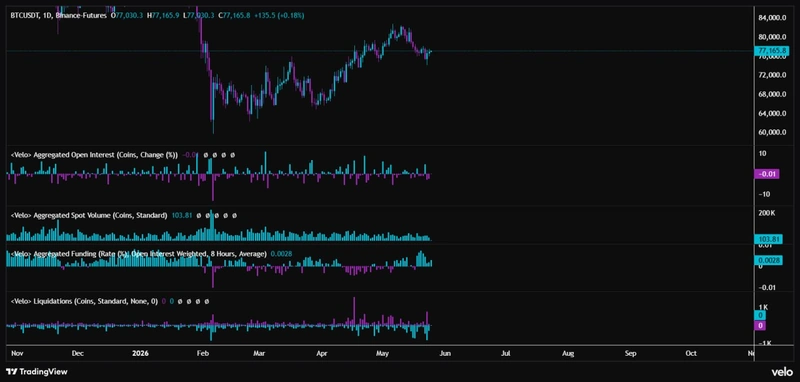Viewport: 800px width, 382px height.
Task: Click the 84,000.0 level on price scale
Action: point(773,18)
